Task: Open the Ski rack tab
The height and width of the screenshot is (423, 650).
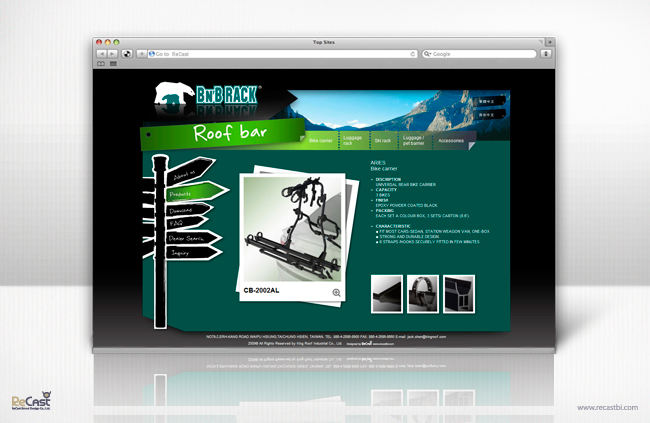Action: coord(383,141)
